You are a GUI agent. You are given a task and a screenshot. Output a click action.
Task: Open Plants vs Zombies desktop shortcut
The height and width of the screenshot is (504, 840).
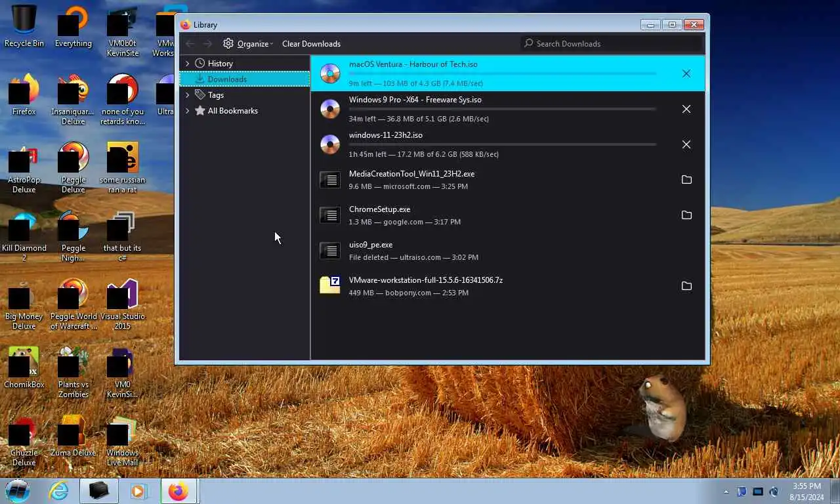point(73,373)
